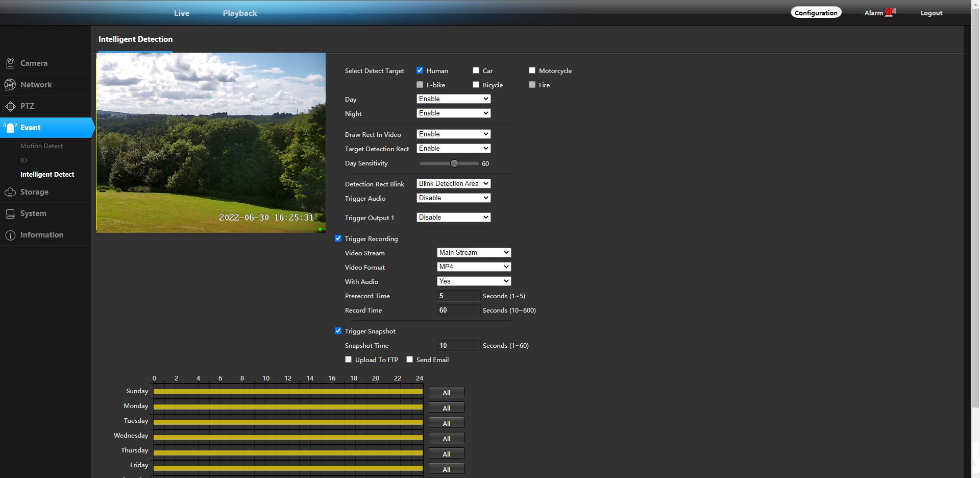Open the Trigger Audio dropdown
The image size is (980, 478).
click(453, 198)
